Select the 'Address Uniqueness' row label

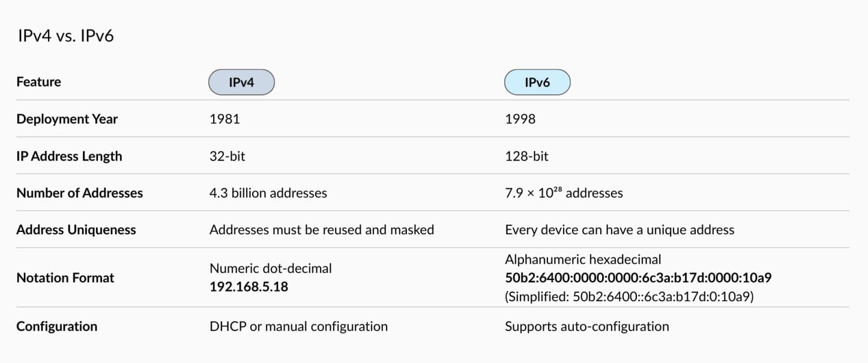[76, 230]
